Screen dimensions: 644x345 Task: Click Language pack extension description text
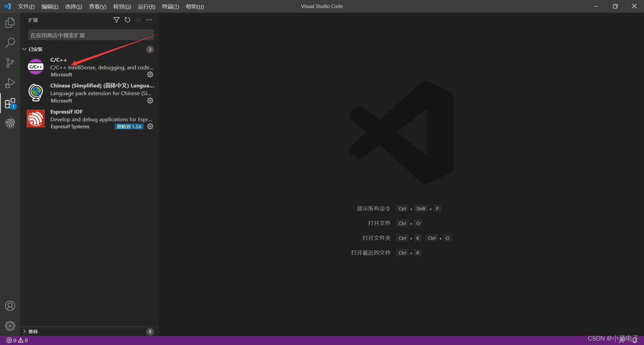[x=101, y=93]
